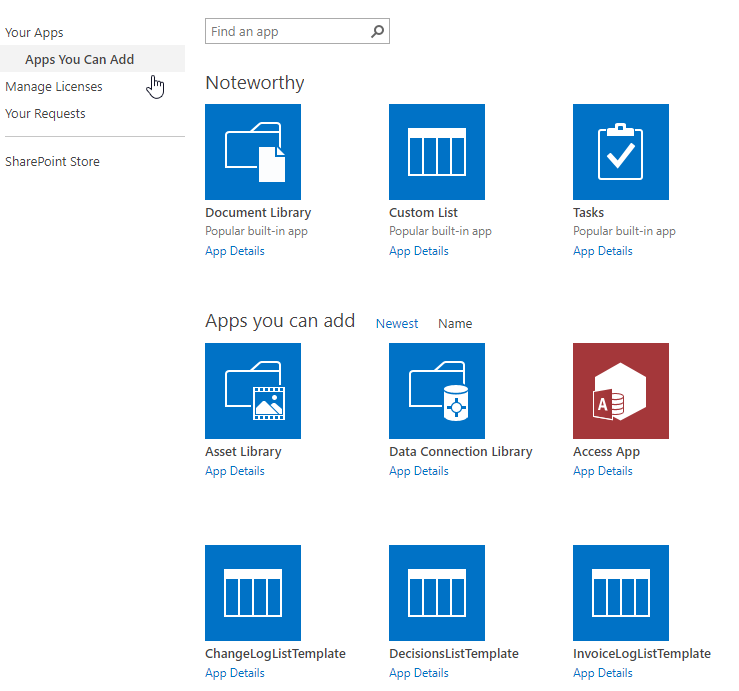The image size is (739, 691).
Task: Click the magnifier search icon
Action: click(378, 32)
